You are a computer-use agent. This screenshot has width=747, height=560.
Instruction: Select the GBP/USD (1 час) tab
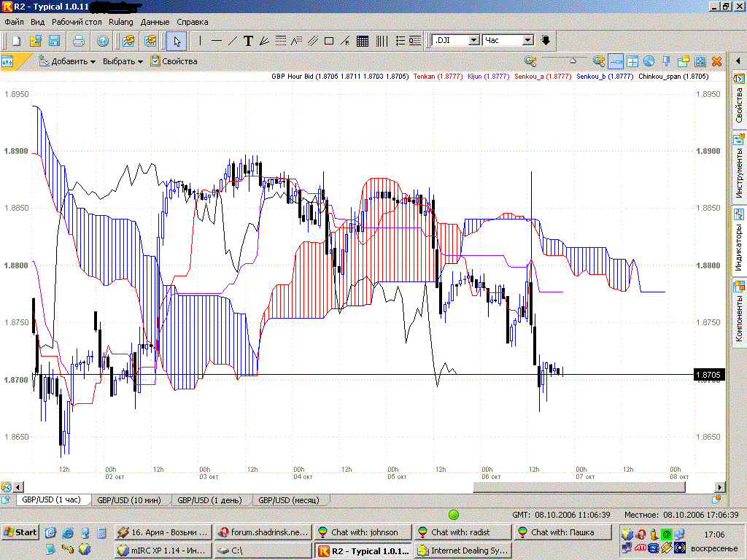[x=52, y=500]
